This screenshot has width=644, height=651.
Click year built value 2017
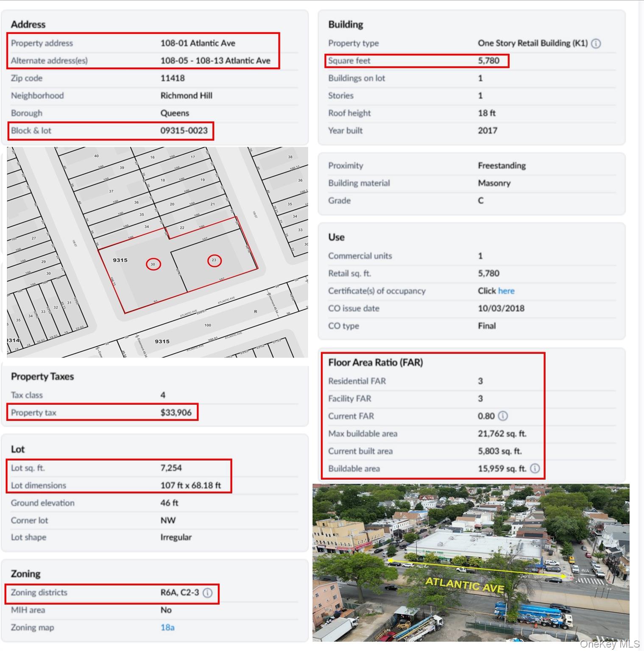(488, 131)
